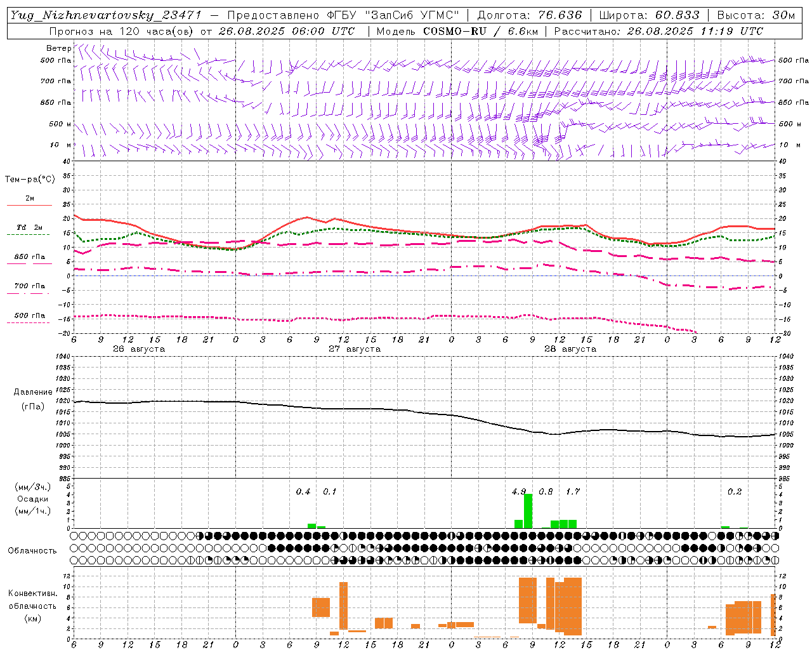This screenshot has height=650, width=812.
Task: Click the 4.9 precipitation value
Action: pos(519,492)
